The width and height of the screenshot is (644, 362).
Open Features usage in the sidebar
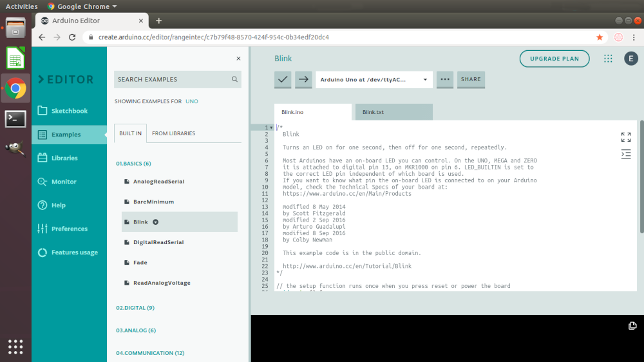coord(69,252)
